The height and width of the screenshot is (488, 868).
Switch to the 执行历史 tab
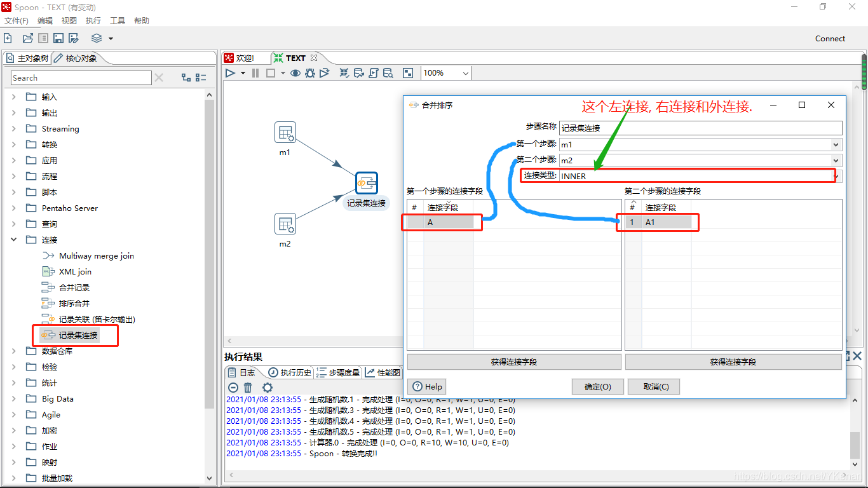290,372
